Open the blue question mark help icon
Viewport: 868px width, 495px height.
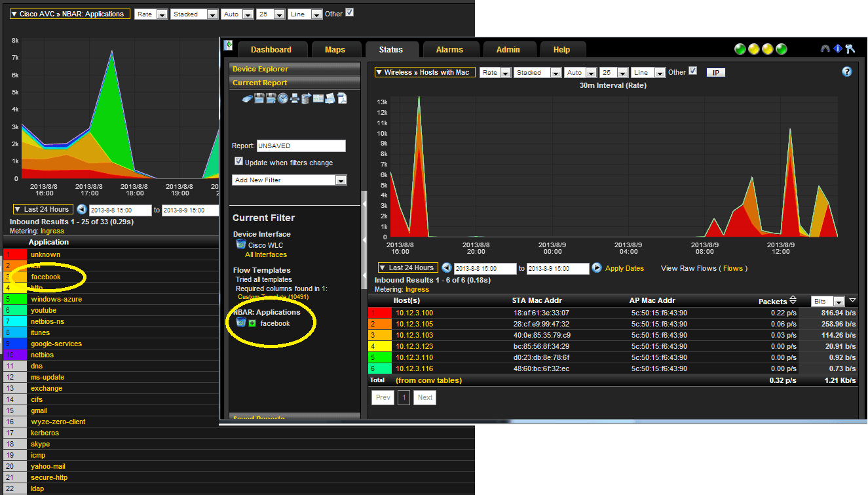click(847, 71)
